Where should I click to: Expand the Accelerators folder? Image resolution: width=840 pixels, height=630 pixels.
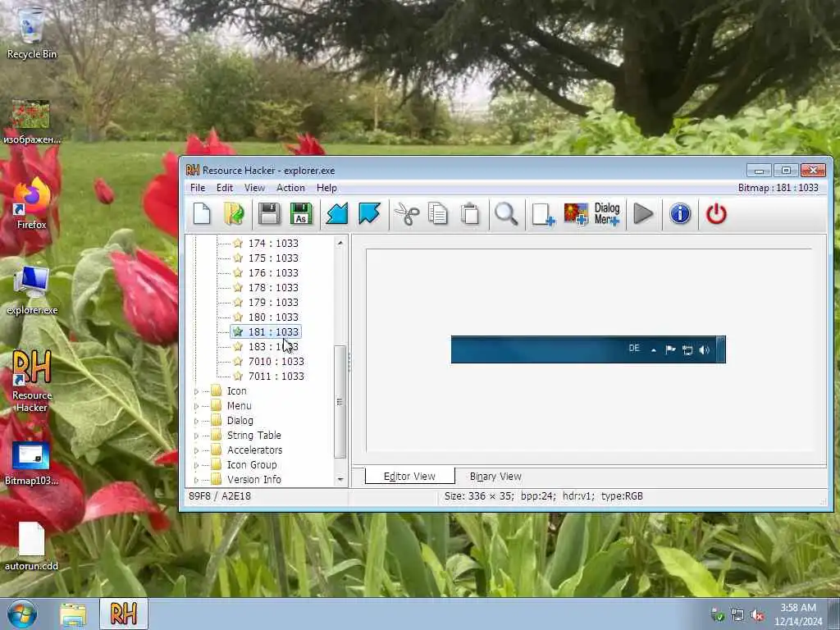pos(196,450)
